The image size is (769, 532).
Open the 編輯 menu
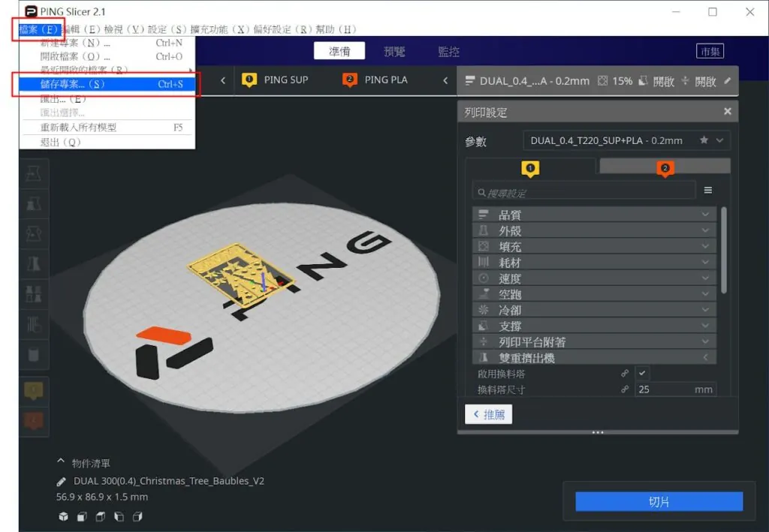coord(82,29)
